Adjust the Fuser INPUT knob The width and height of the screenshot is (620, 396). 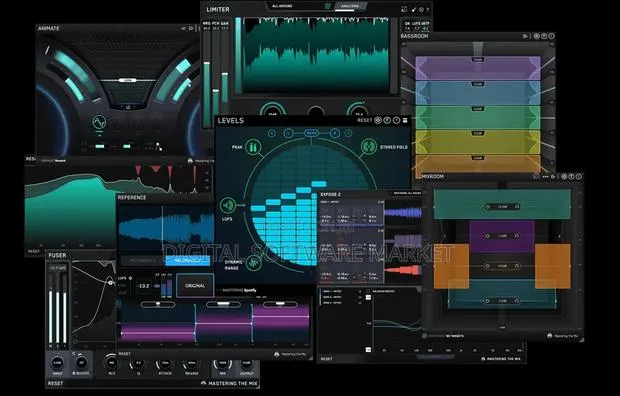[x=57, y=363]
